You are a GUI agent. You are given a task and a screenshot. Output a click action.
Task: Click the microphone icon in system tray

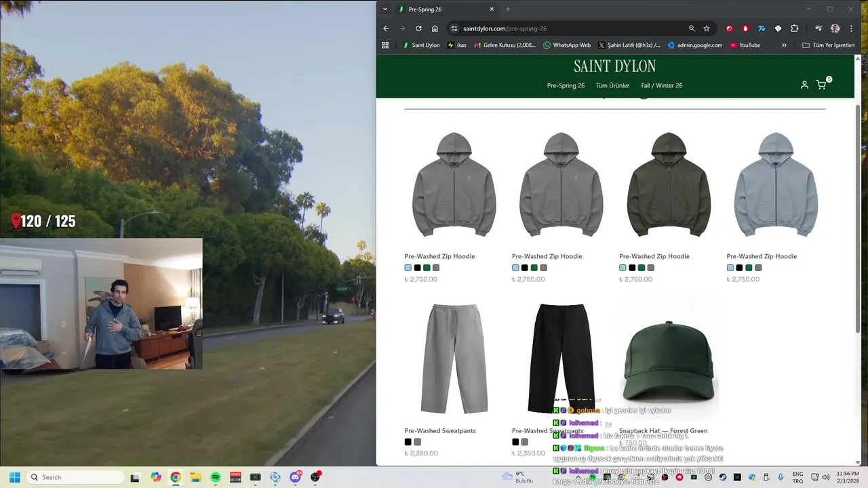point(781,477)
